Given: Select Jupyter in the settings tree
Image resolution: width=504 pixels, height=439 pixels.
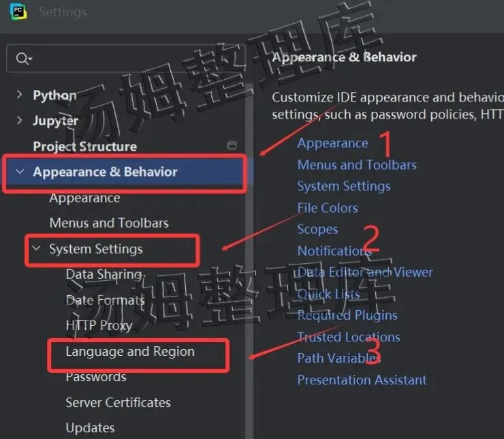Looking at the screenshot, I should point(56,121).
